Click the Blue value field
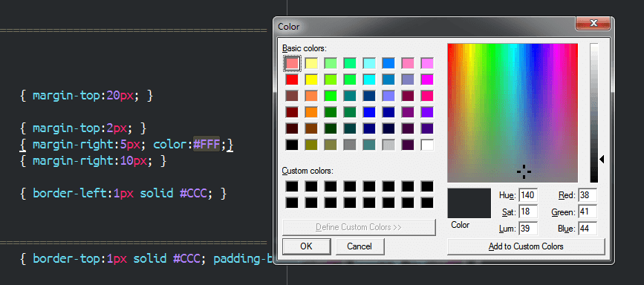The image size is (644, 285). 588,229
